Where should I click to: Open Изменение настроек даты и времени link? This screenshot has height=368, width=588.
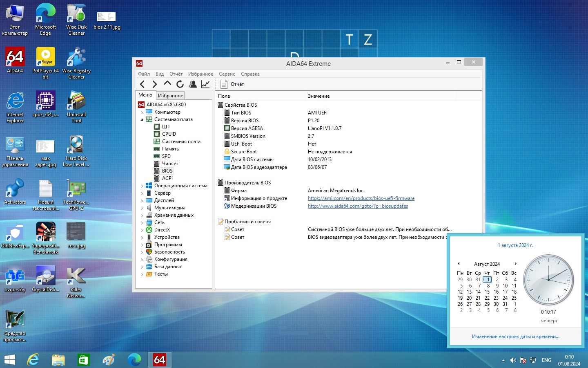tap(515, 337)
